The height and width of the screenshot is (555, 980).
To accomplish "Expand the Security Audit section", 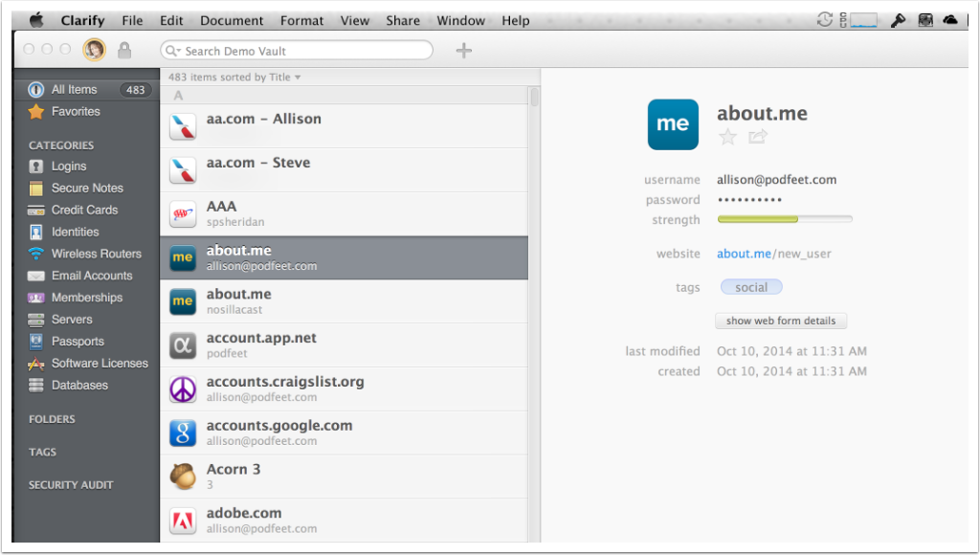I will (71, 485).
